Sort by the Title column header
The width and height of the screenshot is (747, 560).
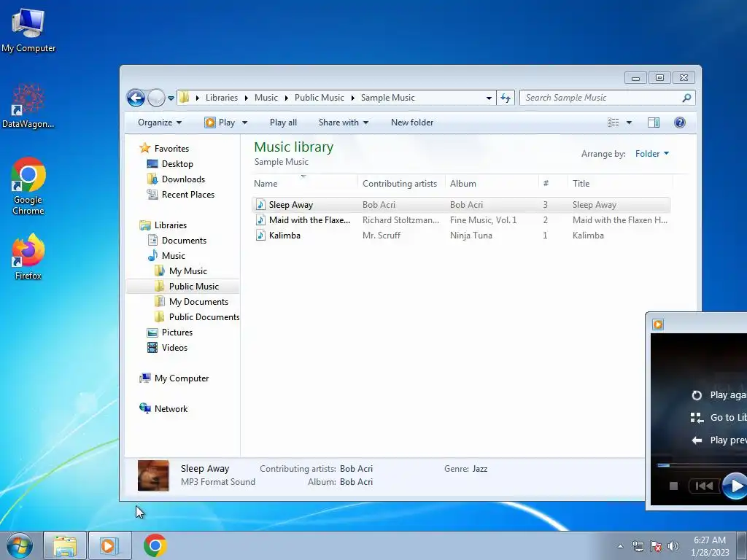pos(620,183)
